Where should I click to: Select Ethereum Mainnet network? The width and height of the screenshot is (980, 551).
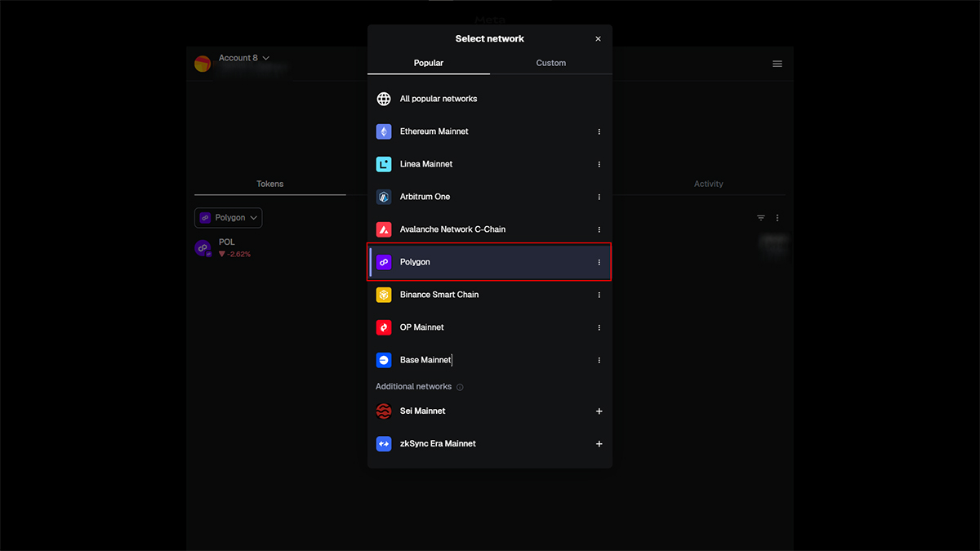490,131
